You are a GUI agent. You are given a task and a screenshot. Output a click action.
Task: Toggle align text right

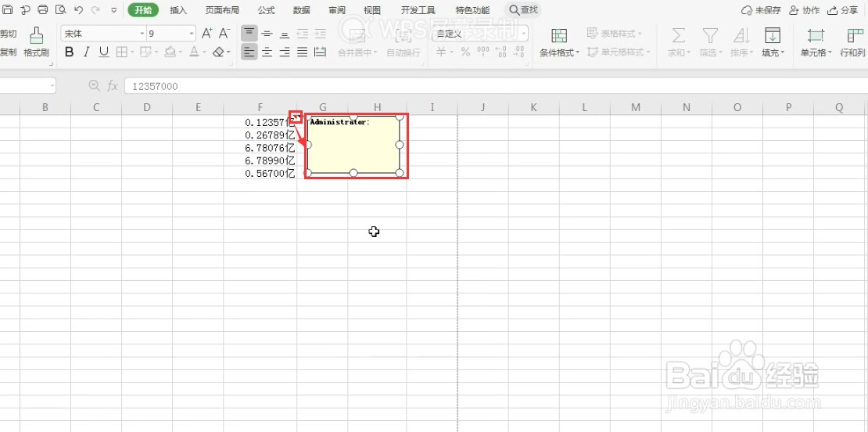click(x=285, y=52)
